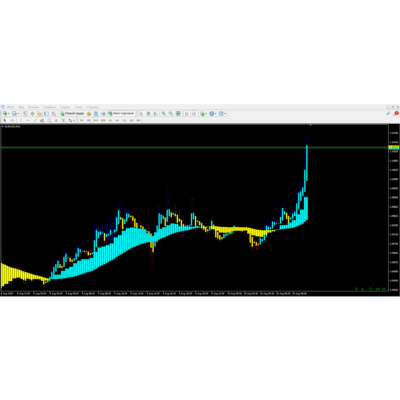Select the vertical line drawing tool
Screen dimensions: 400x400
point(20,120)
